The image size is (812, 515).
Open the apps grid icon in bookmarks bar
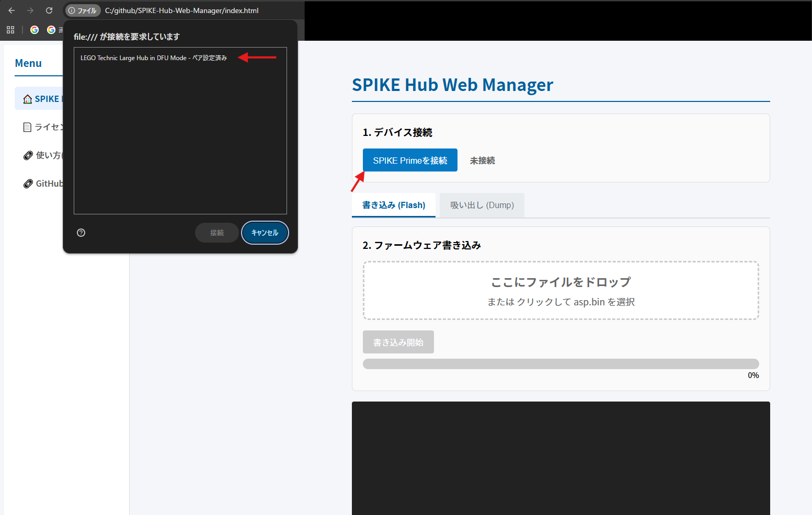[10, 30]
